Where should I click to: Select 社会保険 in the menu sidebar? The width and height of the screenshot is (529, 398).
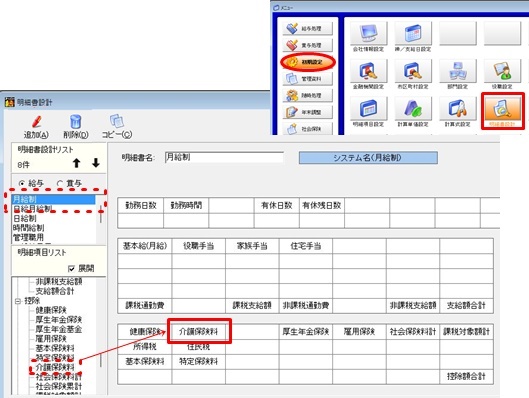pyautogui.click(x=308, y=129)
